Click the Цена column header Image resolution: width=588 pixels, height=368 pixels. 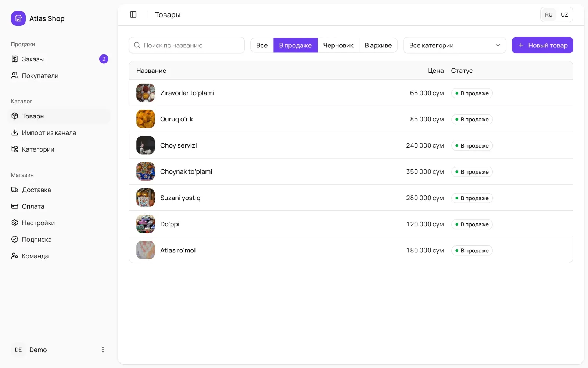coord(435,71)
